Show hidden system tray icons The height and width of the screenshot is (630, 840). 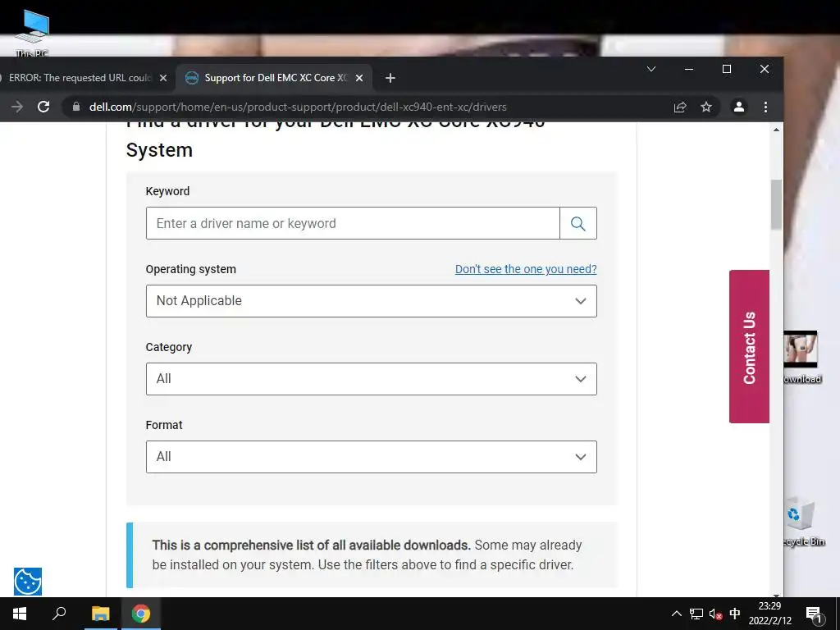click(676, 614)
